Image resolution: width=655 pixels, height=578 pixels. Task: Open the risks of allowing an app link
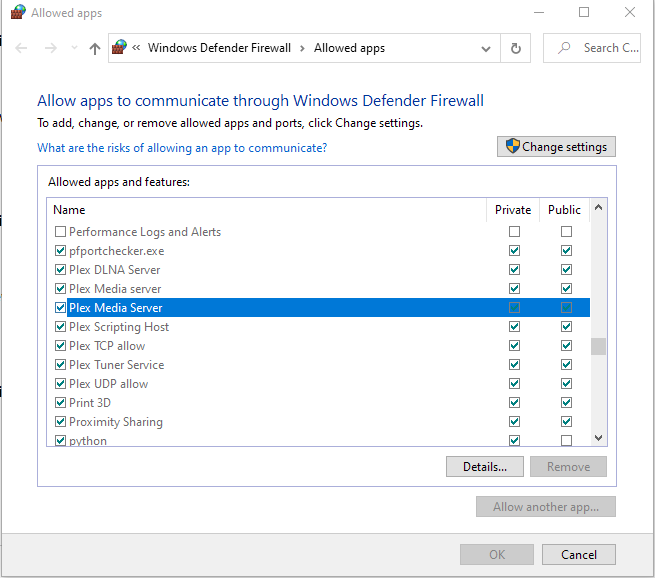(182, 148)
